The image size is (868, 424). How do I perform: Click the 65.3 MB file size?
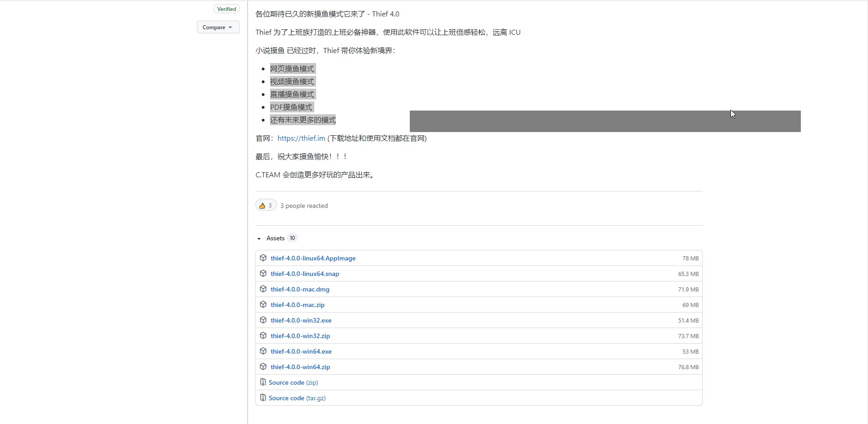click(688, 274)
